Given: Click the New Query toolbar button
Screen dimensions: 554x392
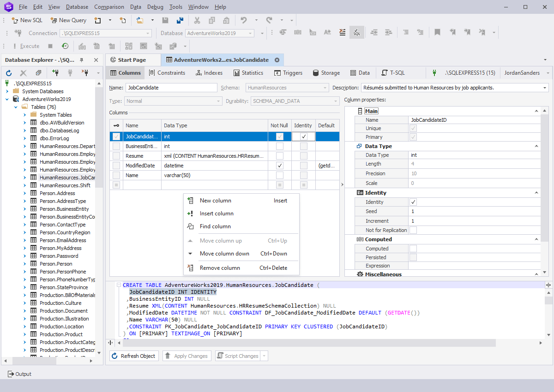Looking at the screenshot, I should click(68, 20).
